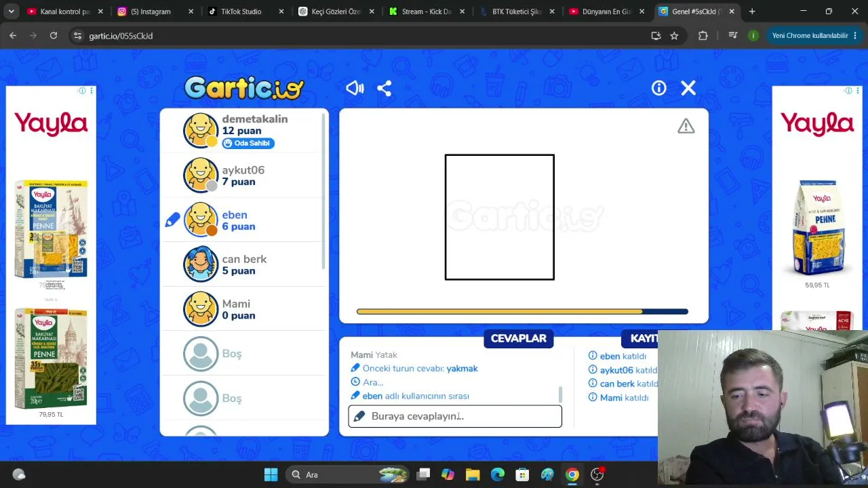Click the "eben adlı kullanıcının sırası" message
The width and height of the screenshot is (868, 488).
point(416,396)
